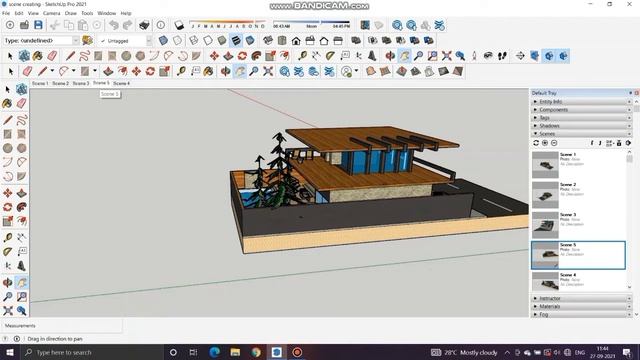Screen dimensions: 640x360
Task: Click the Undo arrow in the top toolbar
Action: (x=114, y=25)
